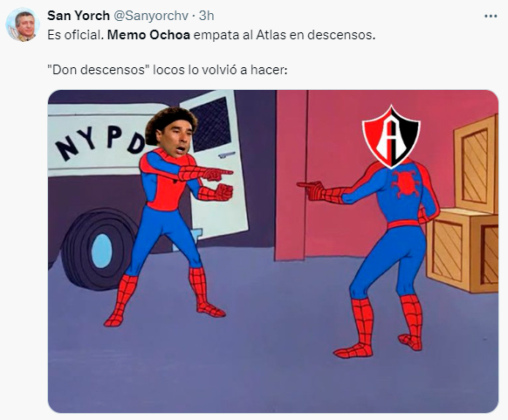Select the 'Don descensos' tweet line
The width and height of the screenshot is (508, 420).
[x=168, y=70]
